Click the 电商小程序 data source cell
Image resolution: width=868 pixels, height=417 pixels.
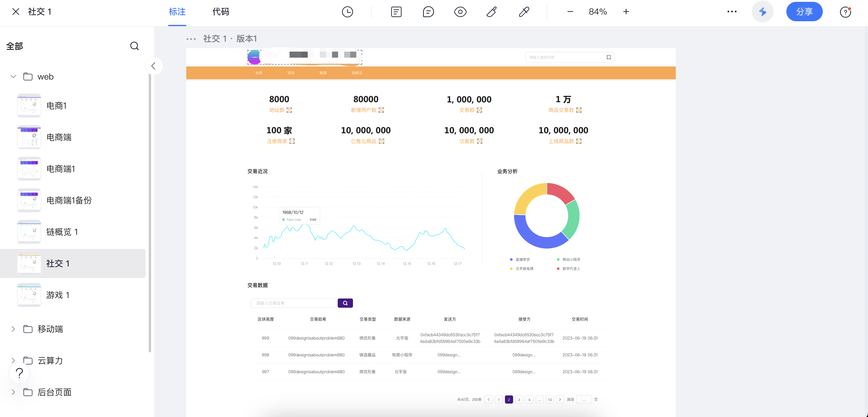tap(402, 355)
